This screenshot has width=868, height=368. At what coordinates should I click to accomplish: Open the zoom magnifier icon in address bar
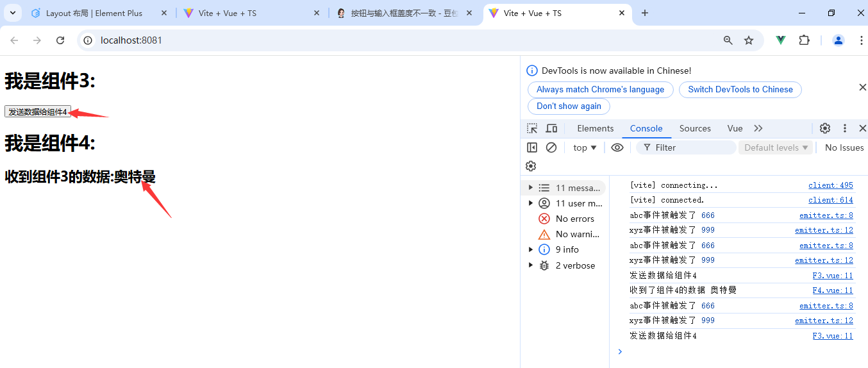click(728, 40)
